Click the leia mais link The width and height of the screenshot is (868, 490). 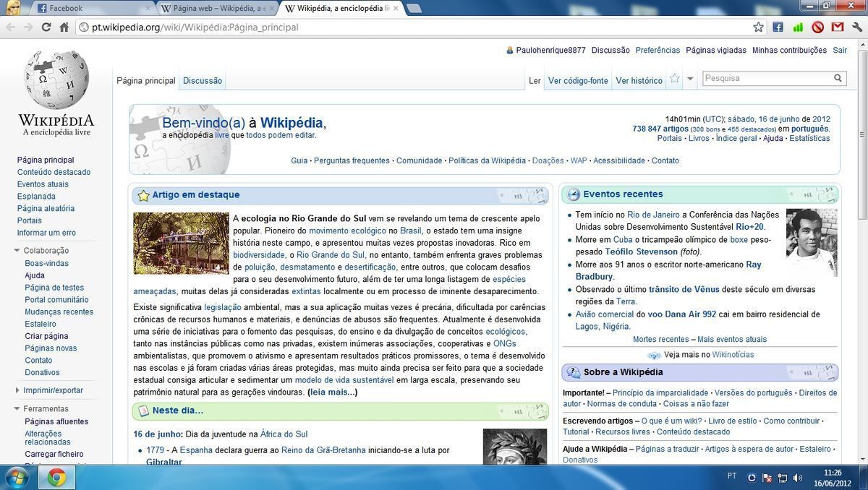click(333, 392)
